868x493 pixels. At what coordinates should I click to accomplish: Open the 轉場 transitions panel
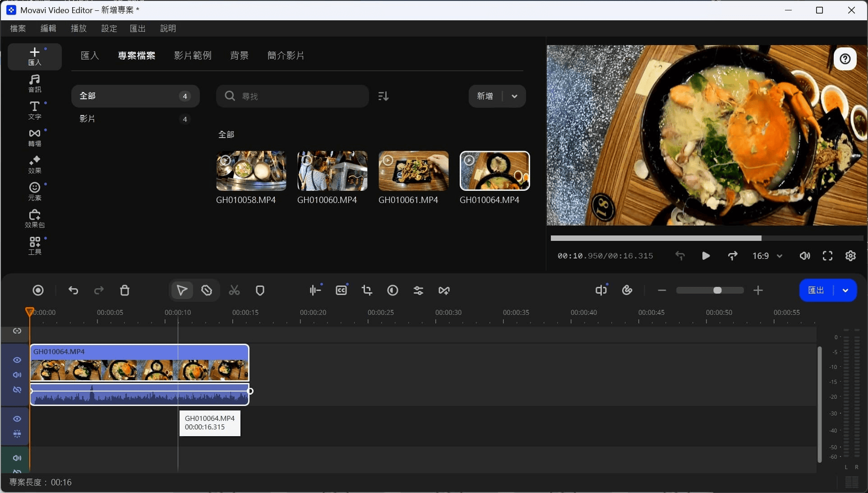35,138
